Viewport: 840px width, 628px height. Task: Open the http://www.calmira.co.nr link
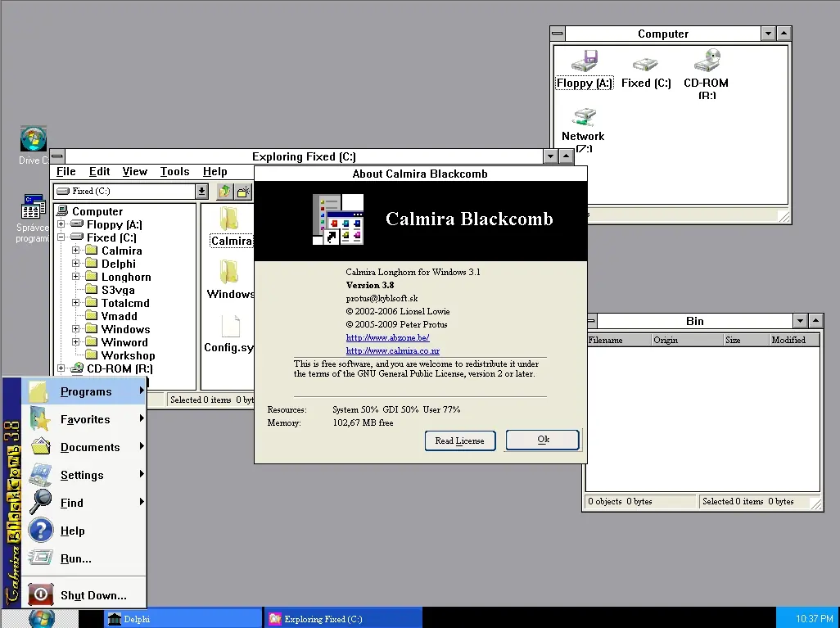pyautogui.click(x=393, y=351)
